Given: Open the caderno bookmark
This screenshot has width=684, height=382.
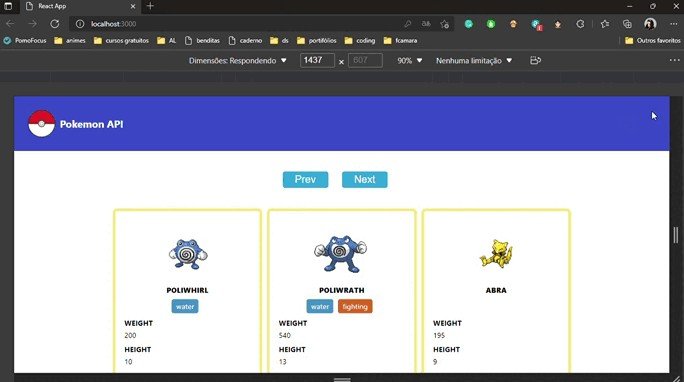Looking at the screenshot, I should point(245,41).
